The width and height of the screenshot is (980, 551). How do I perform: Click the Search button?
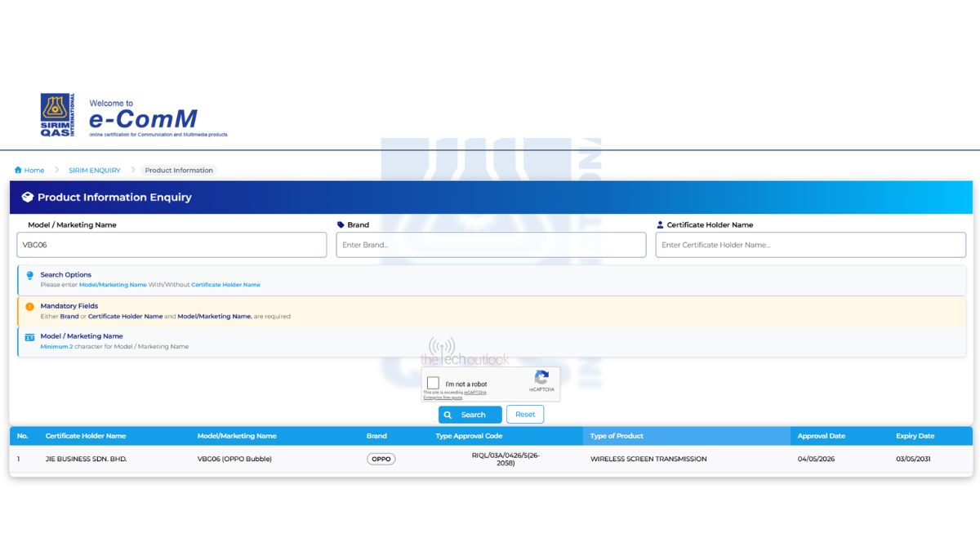coord(470,415)
